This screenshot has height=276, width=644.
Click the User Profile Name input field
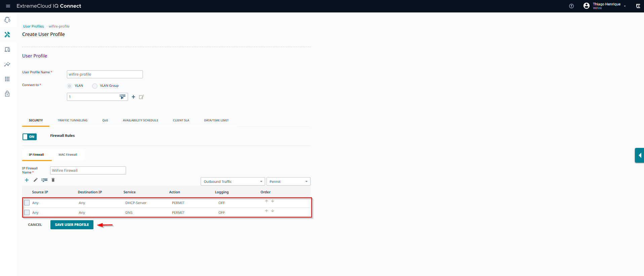[x=105, y=74]
